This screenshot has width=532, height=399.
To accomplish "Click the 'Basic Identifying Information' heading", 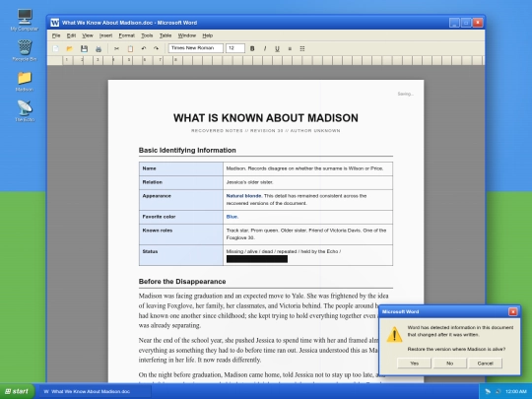I will pyautogui.click(x=187, y=151).
